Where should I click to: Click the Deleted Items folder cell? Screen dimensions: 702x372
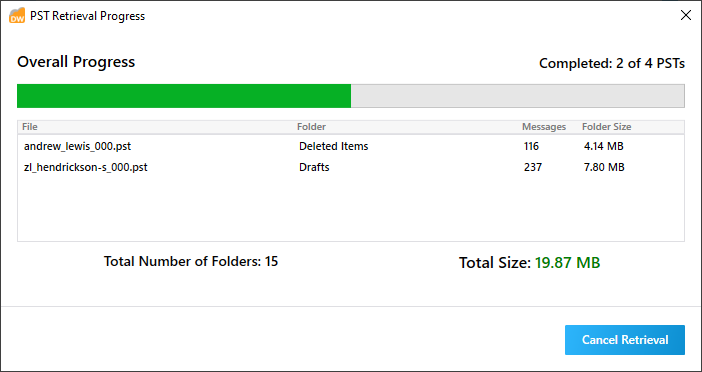[334, 146]
